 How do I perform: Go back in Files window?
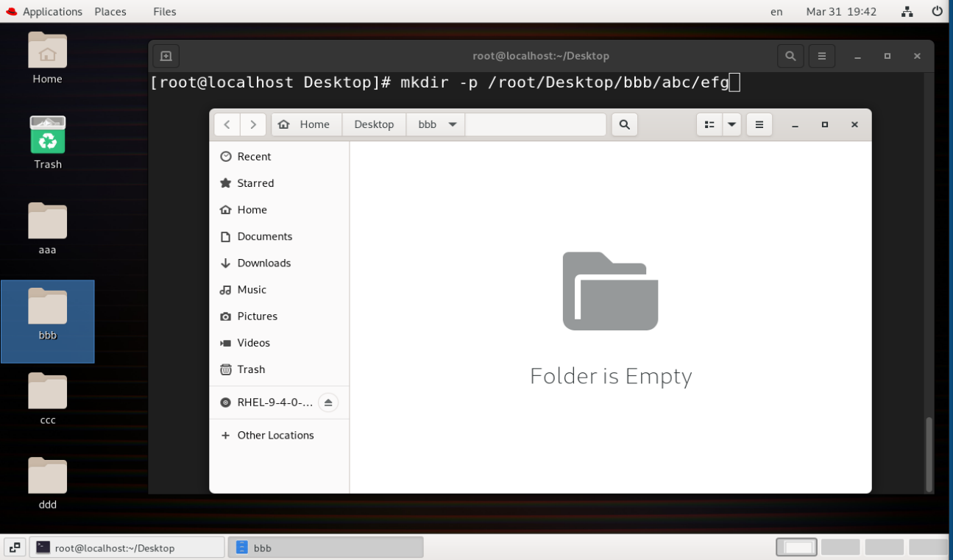tap(227, 124)
